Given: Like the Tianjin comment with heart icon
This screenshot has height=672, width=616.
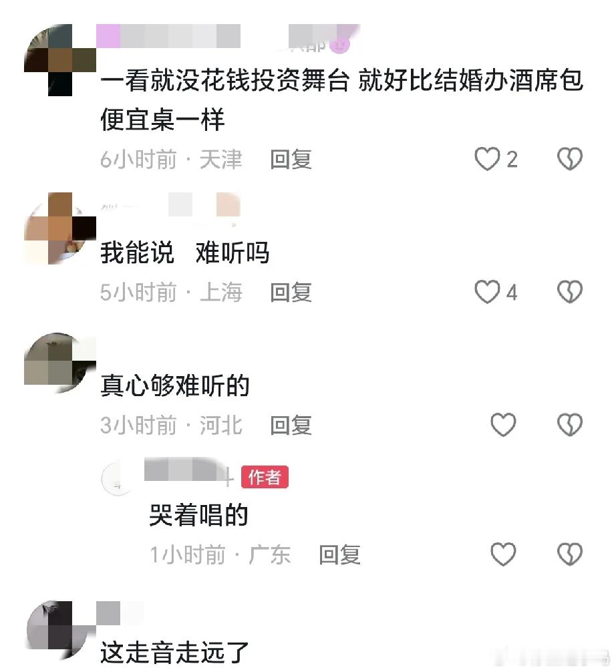Looking at the screenshot, I should (x=487, y=159).
